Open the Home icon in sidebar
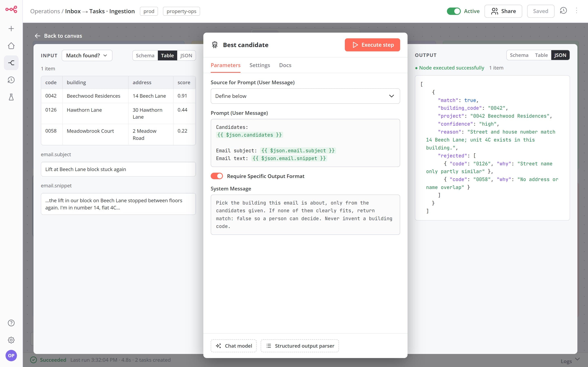 [11, 46]
